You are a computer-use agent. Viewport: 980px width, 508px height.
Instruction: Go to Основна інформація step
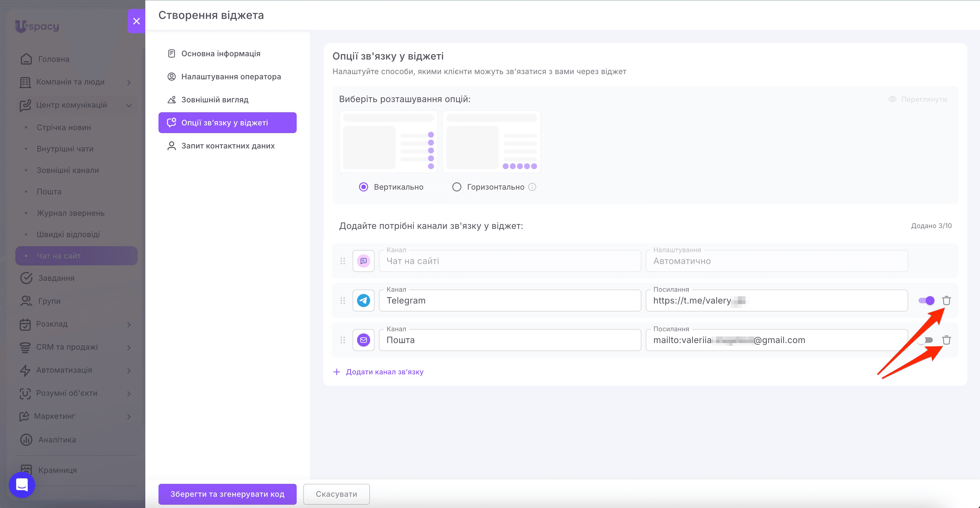pos(227,54)
